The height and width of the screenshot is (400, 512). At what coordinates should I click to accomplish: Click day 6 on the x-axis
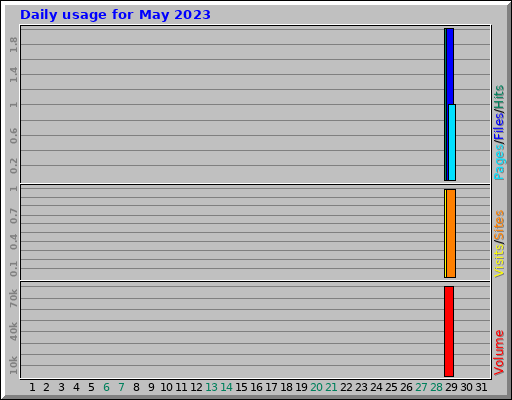[106, 387]
